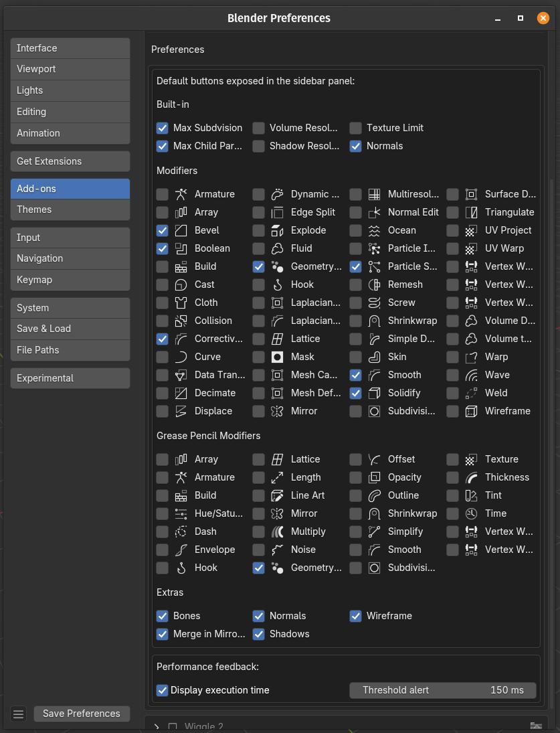Image resolution: width=560 pixels, height=733 pixels.
Task: Click the Save Preferences button
Action: click(82, 714)
